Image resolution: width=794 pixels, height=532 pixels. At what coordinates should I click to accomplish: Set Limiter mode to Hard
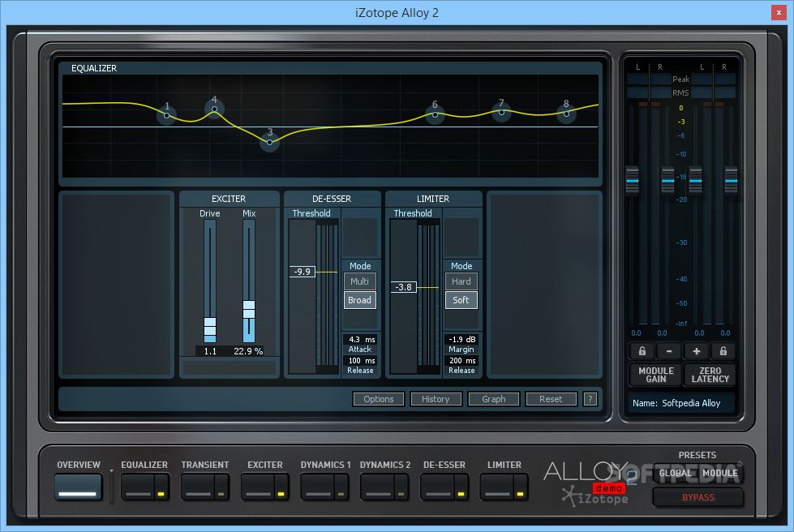point(461,281)
